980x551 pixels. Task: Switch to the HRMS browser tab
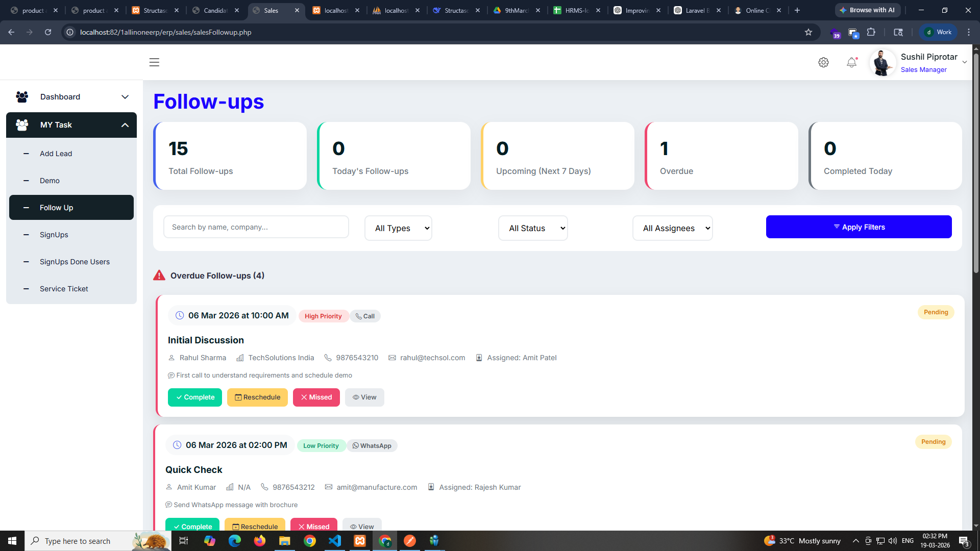pos(577,10)
